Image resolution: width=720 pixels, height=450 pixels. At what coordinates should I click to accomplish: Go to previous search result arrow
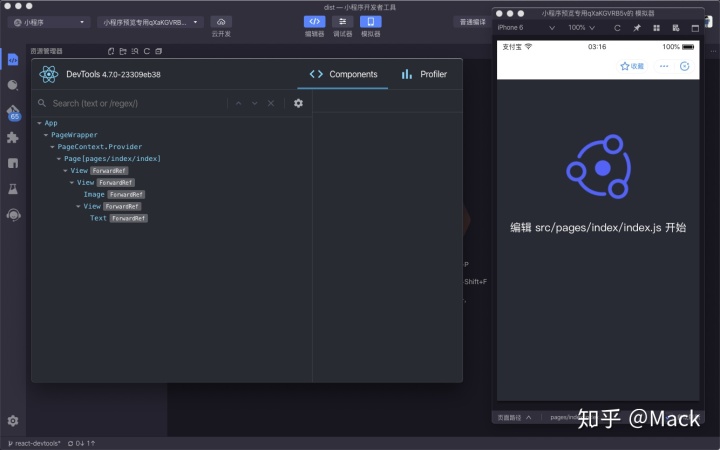(238, 103)
